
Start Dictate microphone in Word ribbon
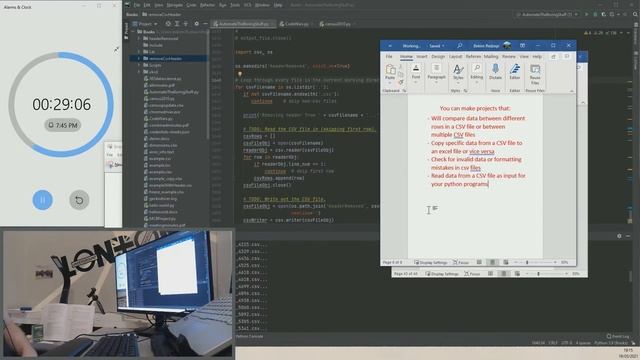tap(495, 72)
